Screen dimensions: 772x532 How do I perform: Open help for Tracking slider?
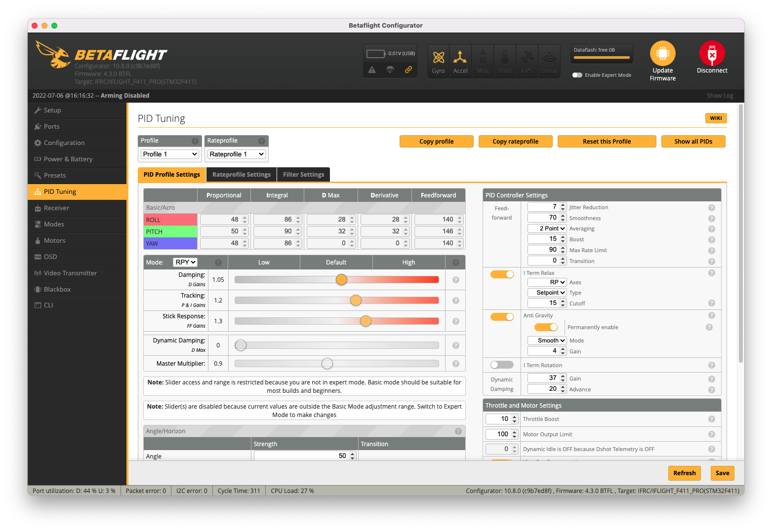456,301
